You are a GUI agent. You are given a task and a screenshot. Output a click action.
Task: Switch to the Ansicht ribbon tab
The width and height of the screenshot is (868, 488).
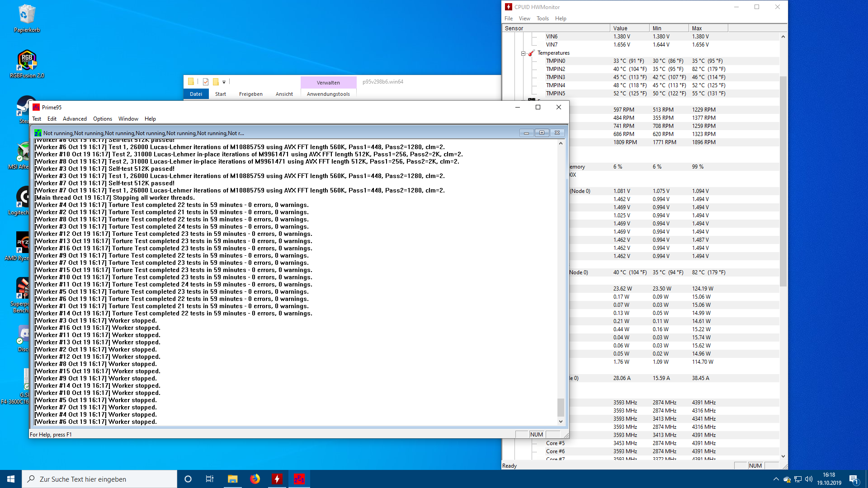click(x=284, y=94)
